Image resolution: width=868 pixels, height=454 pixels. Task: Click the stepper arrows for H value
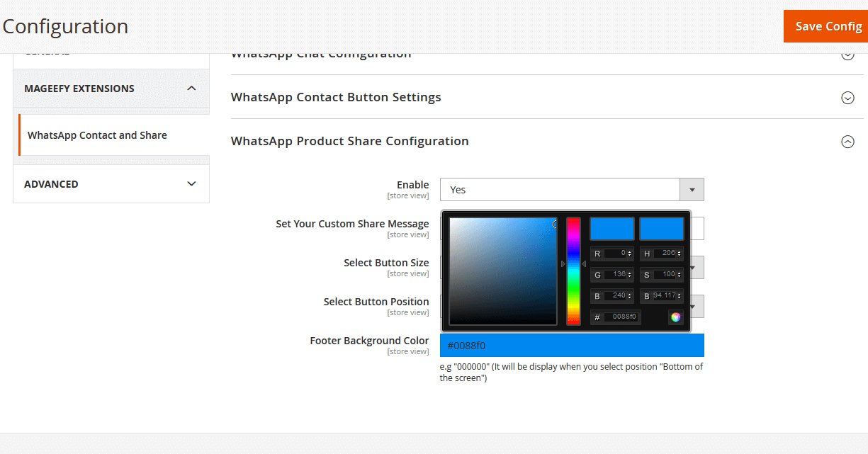coord(680,254)
